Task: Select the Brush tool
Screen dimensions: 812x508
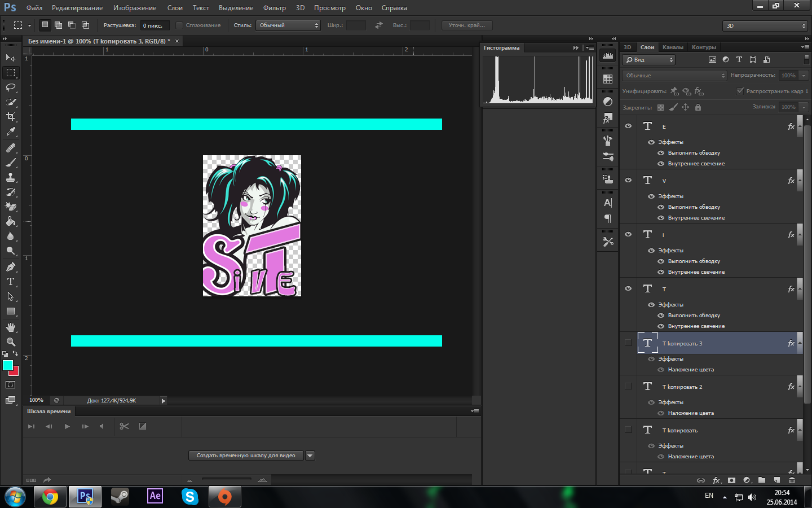Action: pyautogui.click(x=11, y=162)
